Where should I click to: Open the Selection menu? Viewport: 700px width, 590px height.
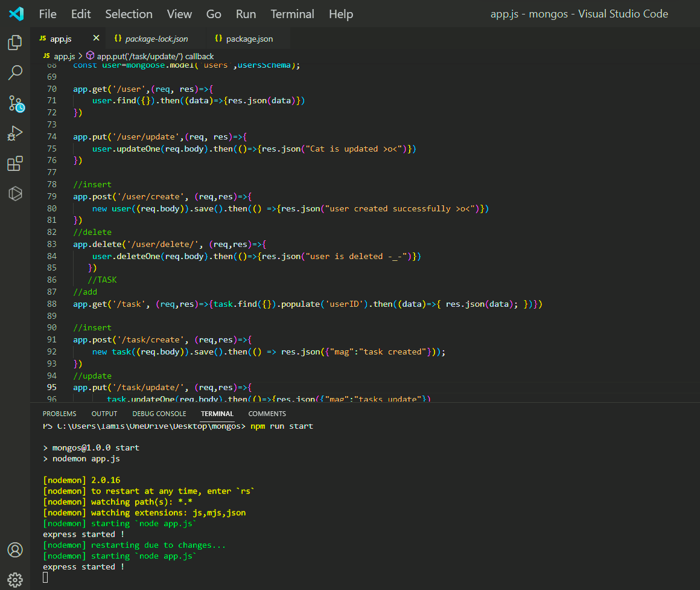(x=129, y=14)
